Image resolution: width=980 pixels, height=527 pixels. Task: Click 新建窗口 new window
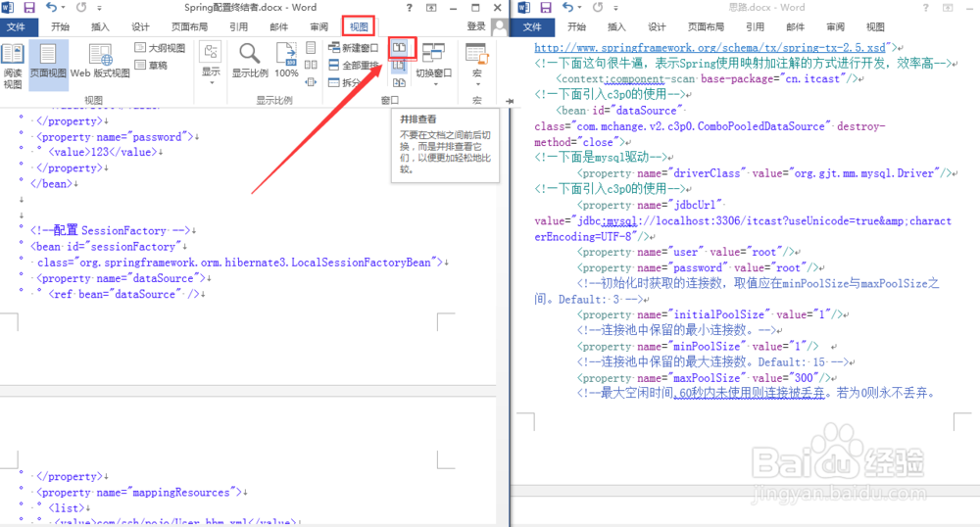[353, 47]
